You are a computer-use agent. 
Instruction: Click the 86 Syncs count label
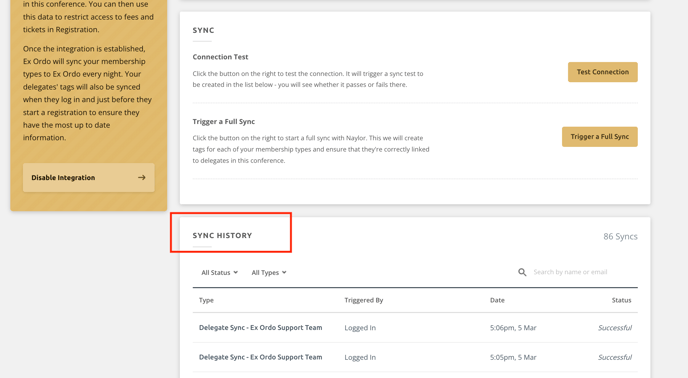[x=620, y=237]
